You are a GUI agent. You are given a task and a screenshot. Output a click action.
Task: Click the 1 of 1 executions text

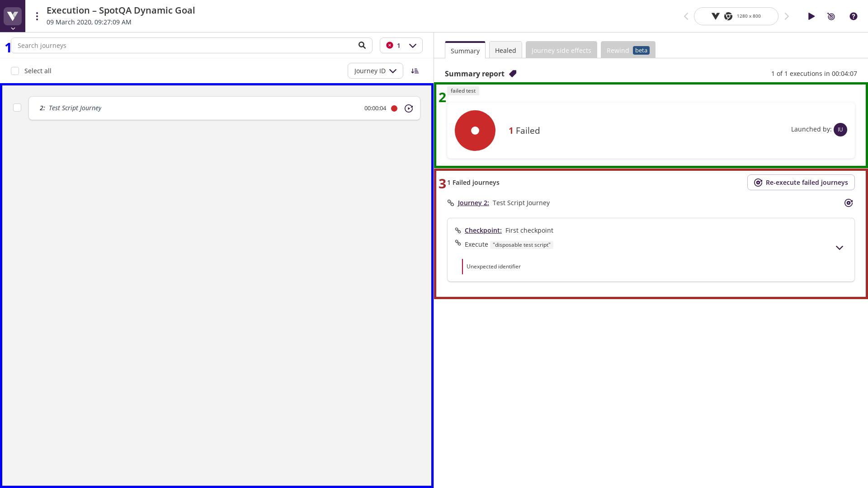(814, 74)
